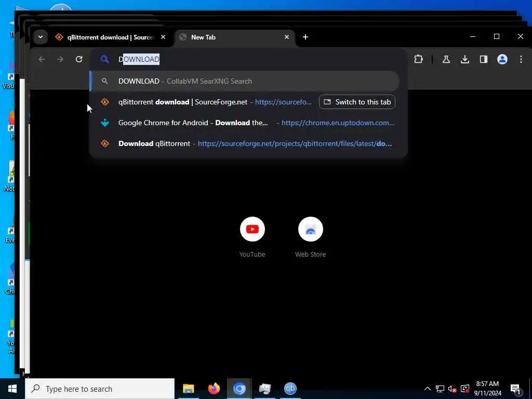Click the Switch to this tab button
This screenshot has height=399, width=532.
[x=357, y=102]
